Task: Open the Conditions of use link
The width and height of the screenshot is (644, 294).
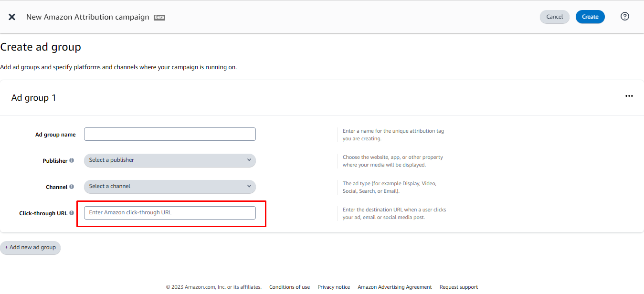Action: point(289,287)
